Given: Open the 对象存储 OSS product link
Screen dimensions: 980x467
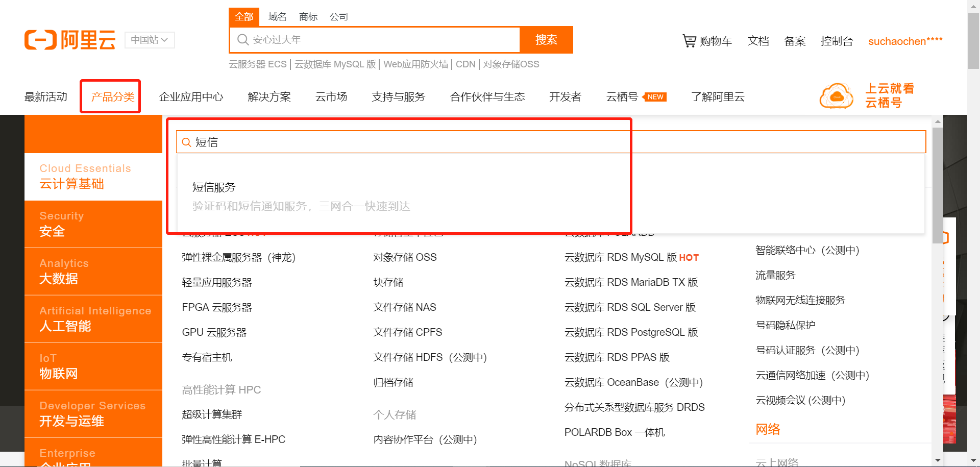Looking at the screenshot, I should (x=405, y=257).
